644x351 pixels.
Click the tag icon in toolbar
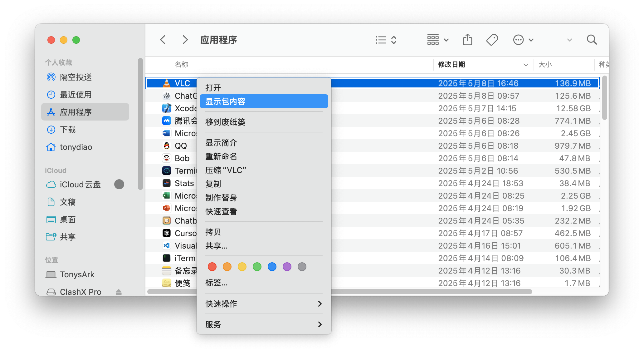coord(492,40)
